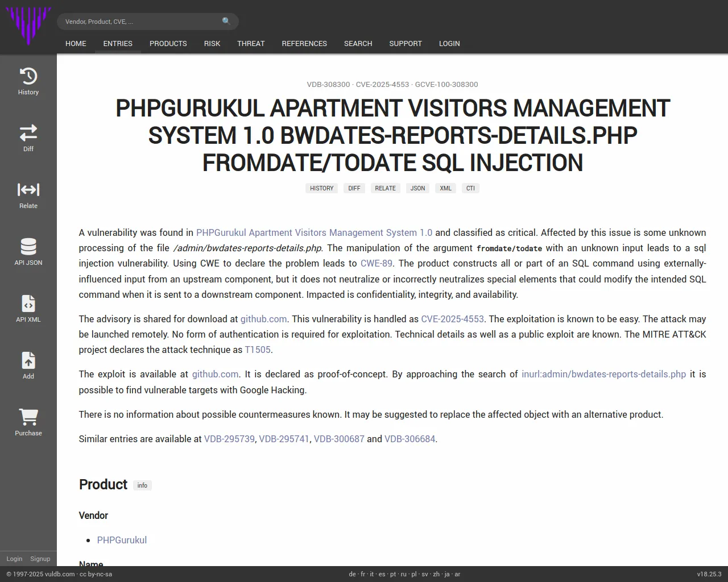The image size is (728, 582).
Task: Click the DIFF tag button under title
Action: pyautogui.click(x=354, y=188)
